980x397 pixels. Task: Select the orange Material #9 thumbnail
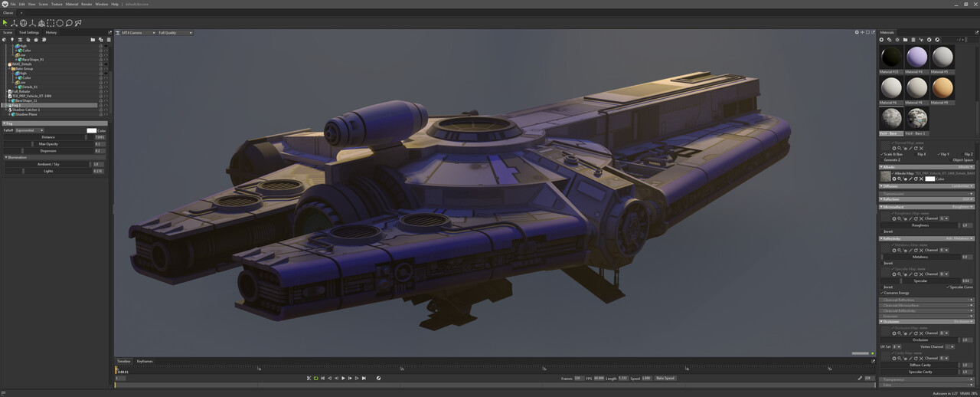tap(942, 87)
